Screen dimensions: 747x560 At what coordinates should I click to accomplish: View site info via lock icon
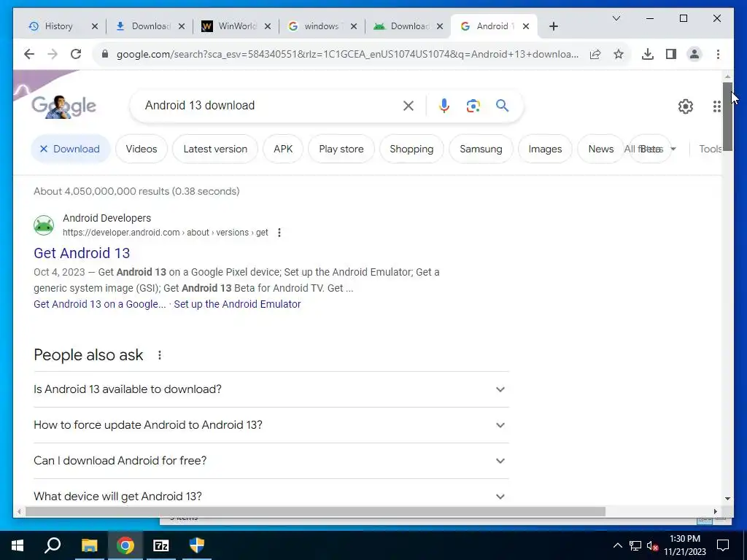(105, 54)
